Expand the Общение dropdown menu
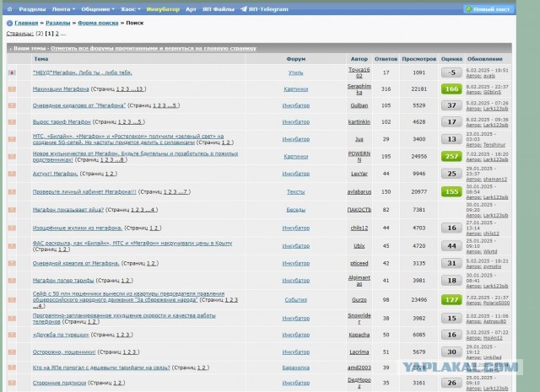 (98, 9)
